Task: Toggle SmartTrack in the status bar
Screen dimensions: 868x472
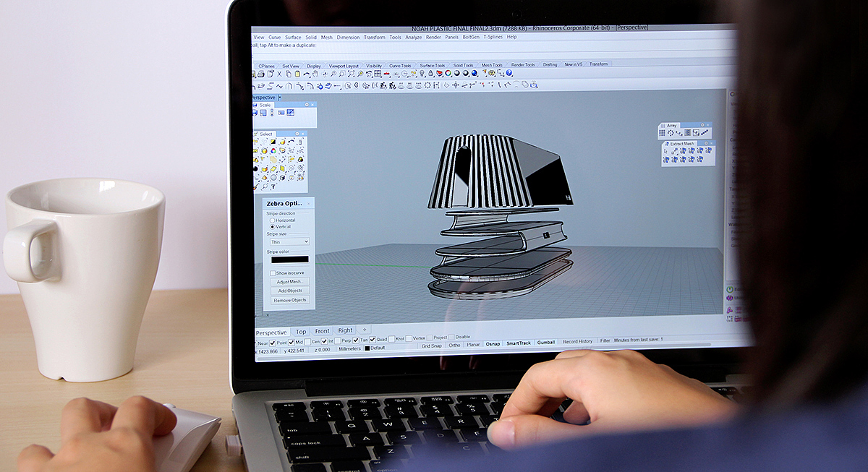Action: 519,343
